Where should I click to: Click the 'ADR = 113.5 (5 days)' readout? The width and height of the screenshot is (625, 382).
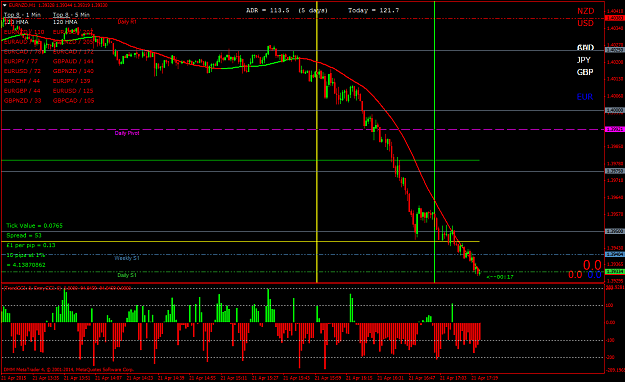point(287,10)
